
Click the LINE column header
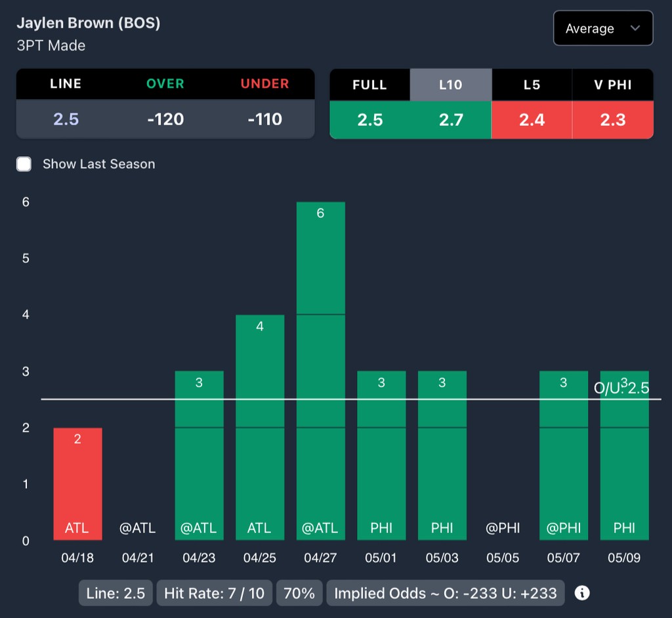point(66,83)
